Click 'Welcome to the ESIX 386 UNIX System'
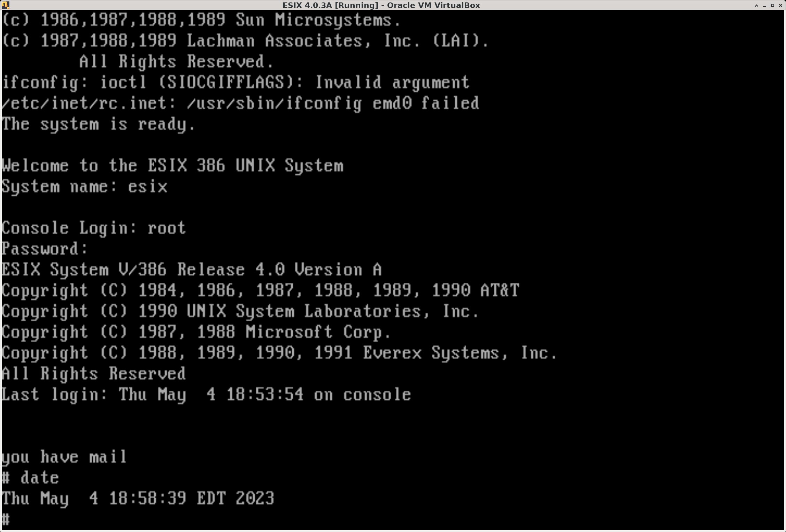Viewport: 786px width, 532px height. point(172,165)
